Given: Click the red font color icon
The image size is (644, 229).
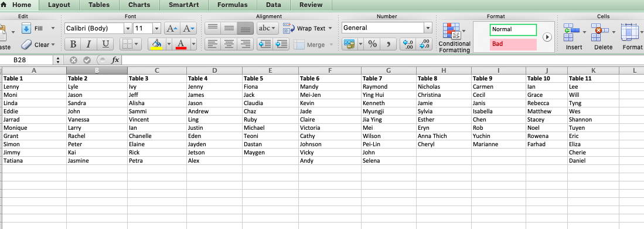Looking at the screenshot, I should (x=180, y=44).
